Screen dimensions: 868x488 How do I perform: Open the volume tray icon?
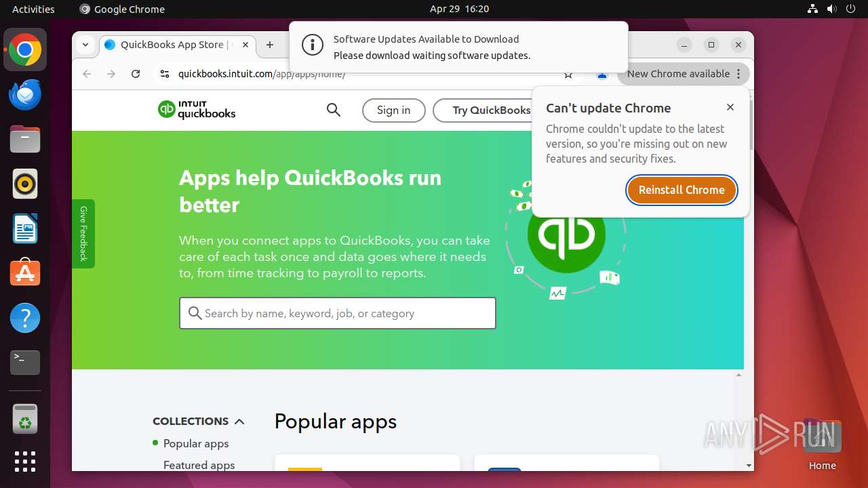point(831,9)
